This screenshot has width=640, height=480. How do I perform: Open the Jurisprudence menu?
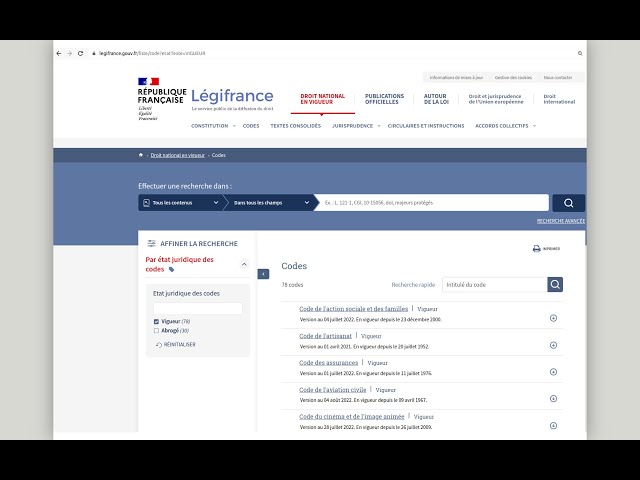pos(354,126)
